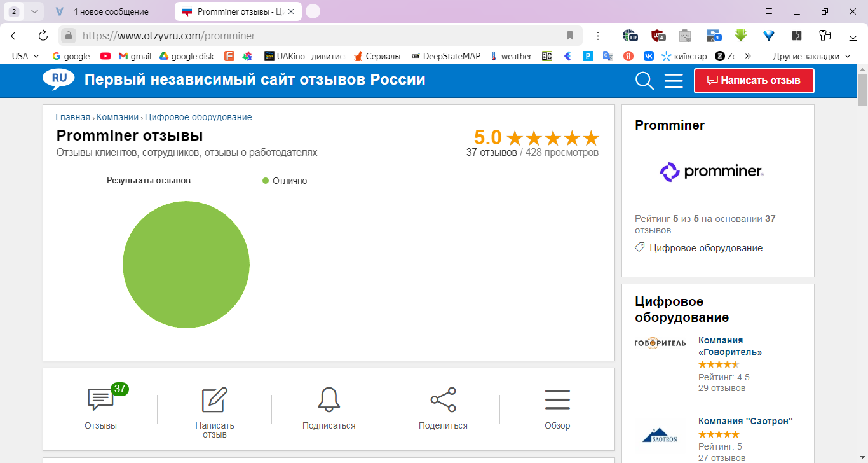Open Компания «Говоритель» link

click(730, 346)
